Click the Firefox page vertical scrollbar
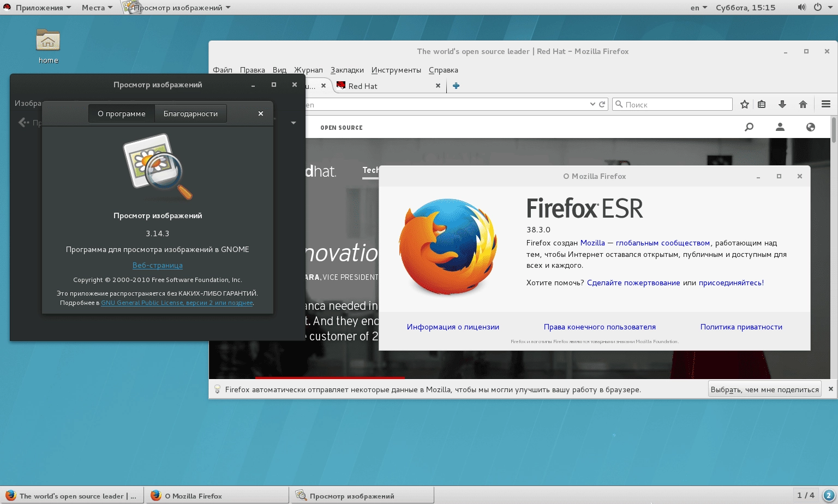Image resolution: width=838 pixels, height=504 pixels. point(834,130)
